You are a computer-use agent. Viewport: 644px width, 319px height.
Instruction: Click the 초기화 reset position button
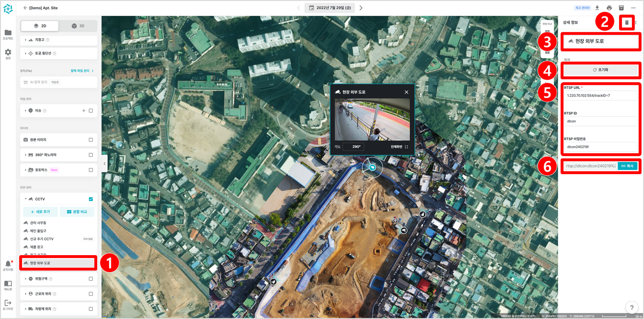[600, 70]
